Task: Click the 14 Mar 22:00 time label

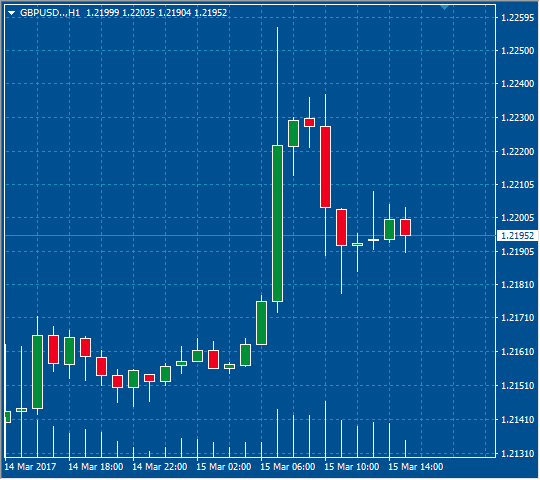Action: [x=160, y=467]
